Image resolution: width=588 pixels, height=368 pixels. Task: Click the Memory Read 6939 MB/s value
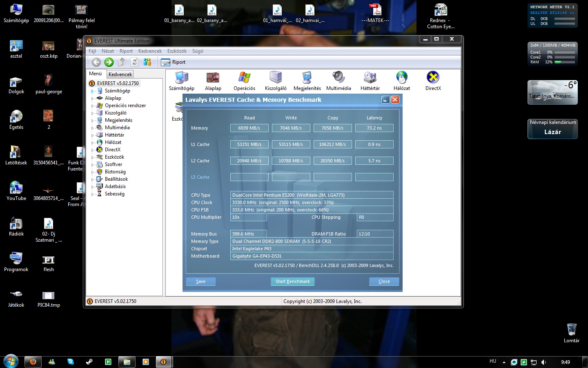[x=249, y=128]
